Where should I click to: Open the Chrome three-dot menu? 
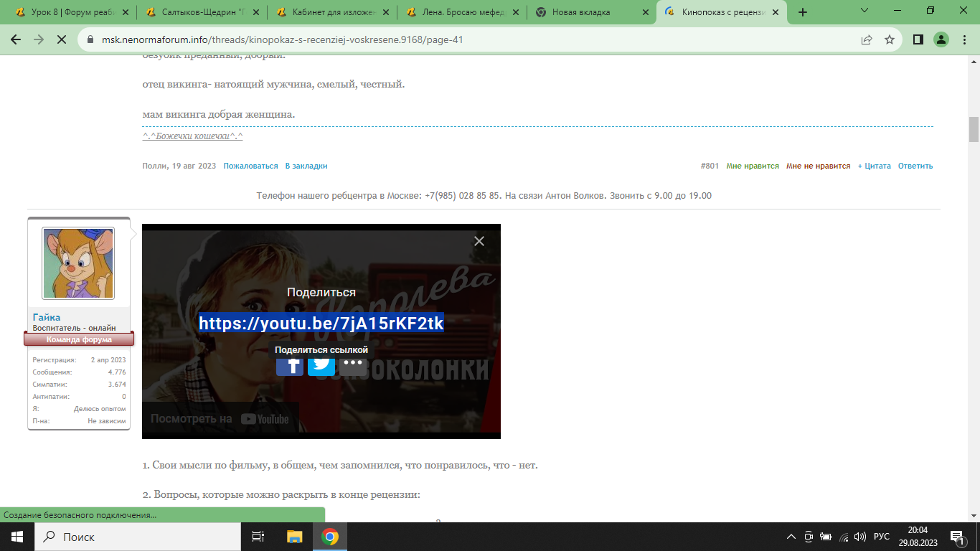(965, 39)
